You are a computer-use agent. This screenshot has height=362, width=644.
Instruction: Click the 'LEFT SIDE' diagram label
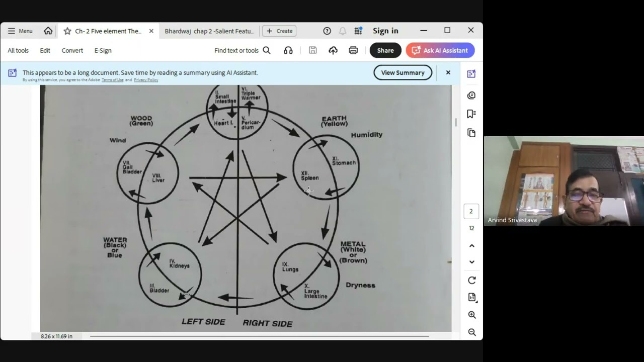tap(203, 322)
